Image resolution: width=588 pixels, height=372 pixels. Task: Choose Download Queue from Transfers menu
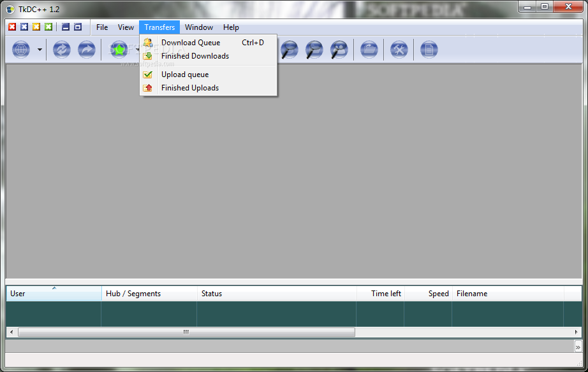click(209, 43)
